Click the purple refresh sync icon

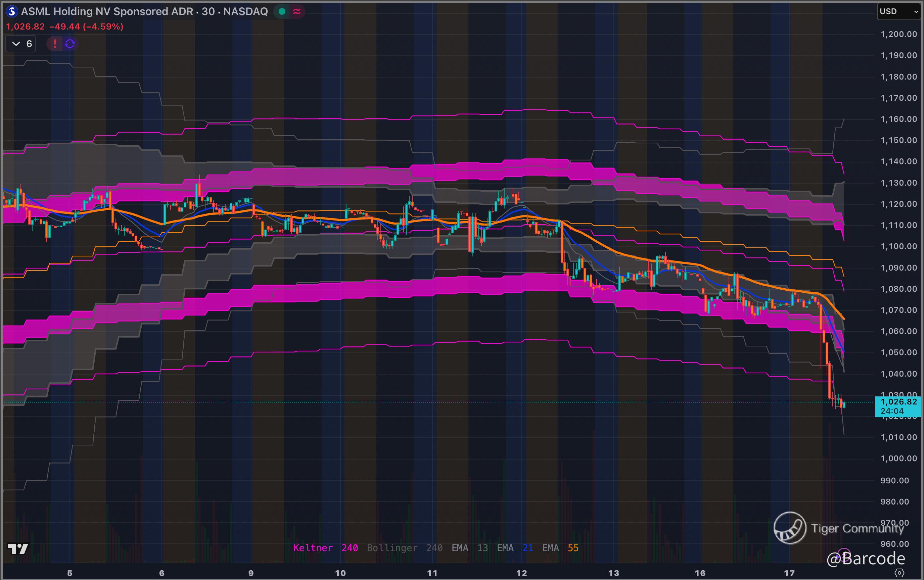[x=70, y=44]
